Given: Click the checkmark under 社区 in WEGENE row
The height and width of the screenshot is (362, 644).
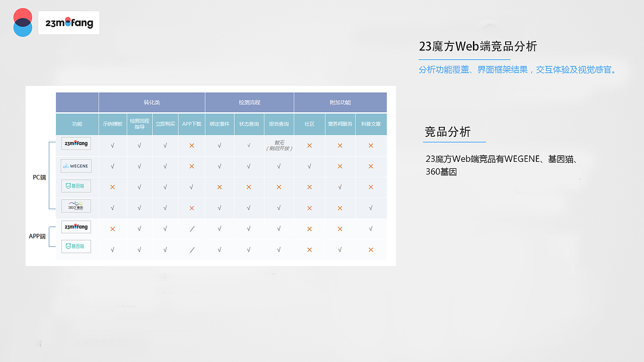Looking at the screenshot, I should [x=309, y=166].
